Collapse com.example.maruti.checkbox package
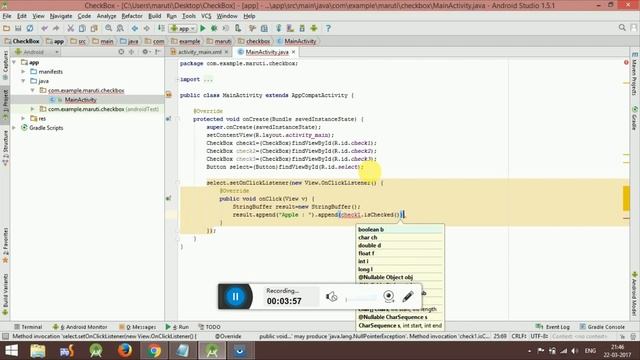The height and width of the screenshot is (360, 640). tap(33, 90)
